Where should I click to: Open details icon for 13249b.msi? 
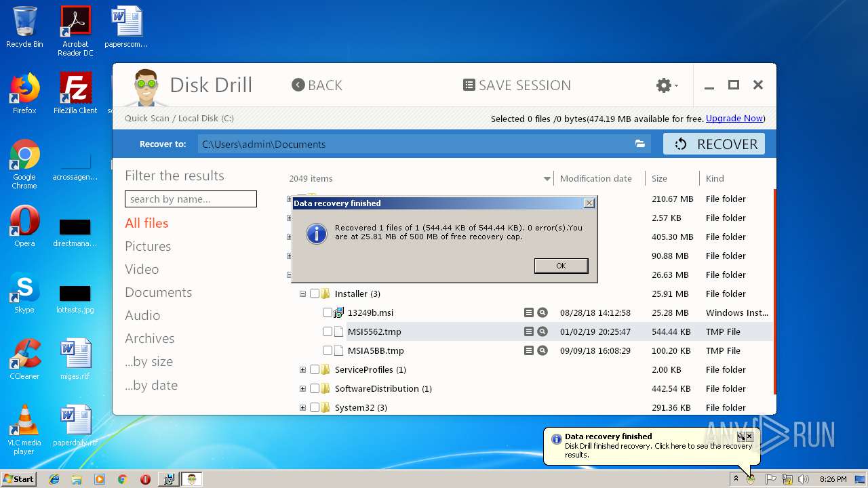pyautogui.click(x=529, y=312)
